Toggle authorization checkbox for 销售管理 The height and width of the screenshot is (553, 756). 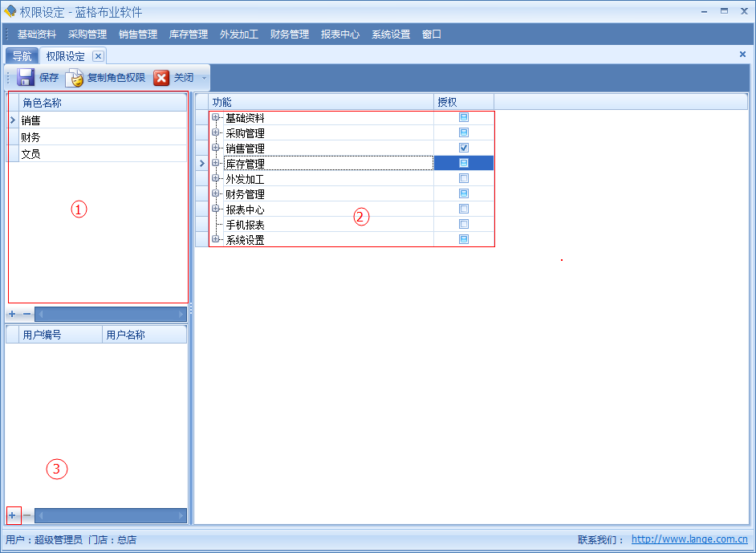click(464, 148)
